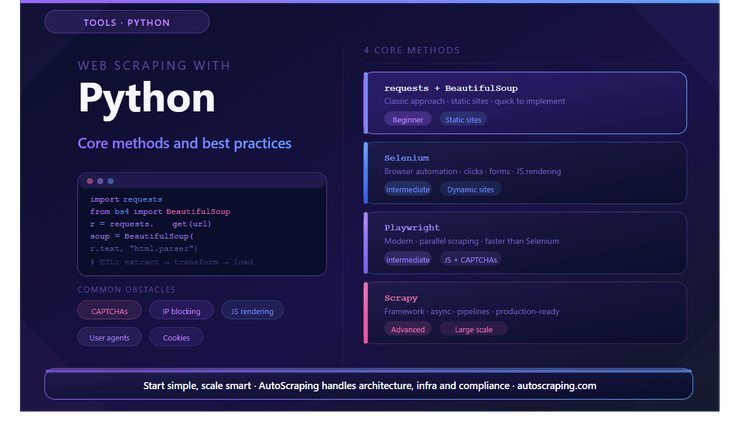Screen dimensions: 750x422
Task: Click the purple middle dot in code window
Action: pyautogui.click(x=100, y=181)
